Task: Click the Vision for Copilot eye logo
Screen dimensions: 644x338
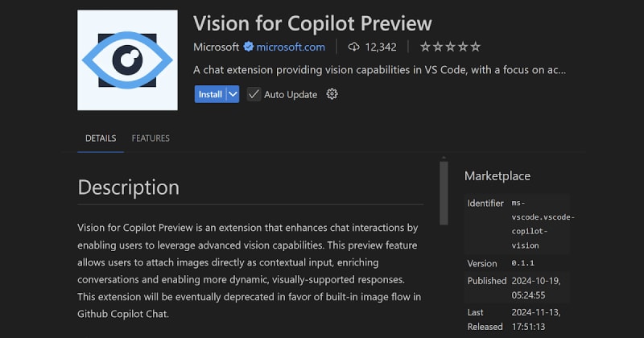Action: click(127, 60)
